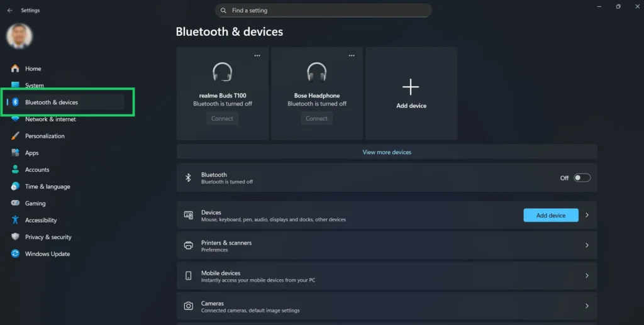
Task: Click the Cameras row camera icon
Action: [x=189, y=306]
